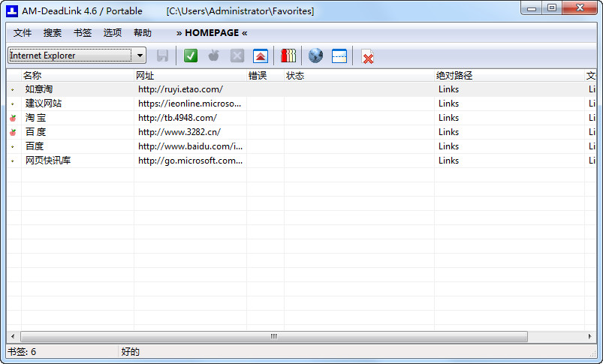Click the disabled save floppy icon
603x364 pixels.
tap(162, 56)
